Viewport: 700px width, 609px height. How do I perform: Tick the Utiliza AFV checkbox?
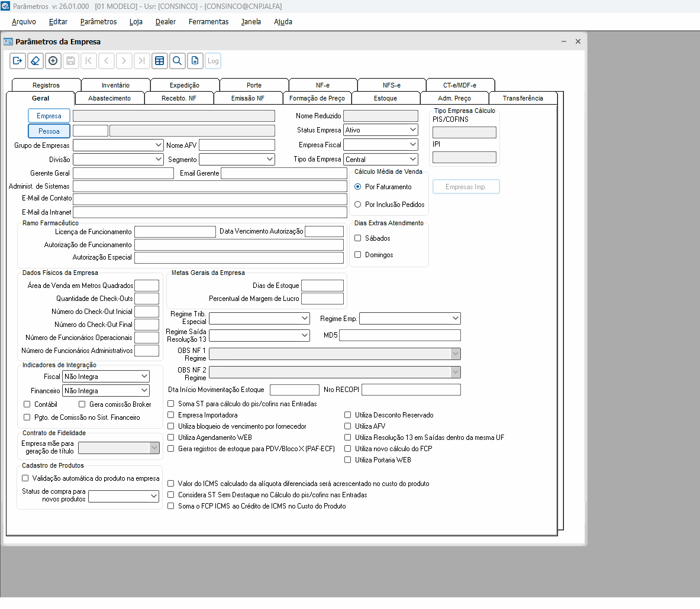348,426
